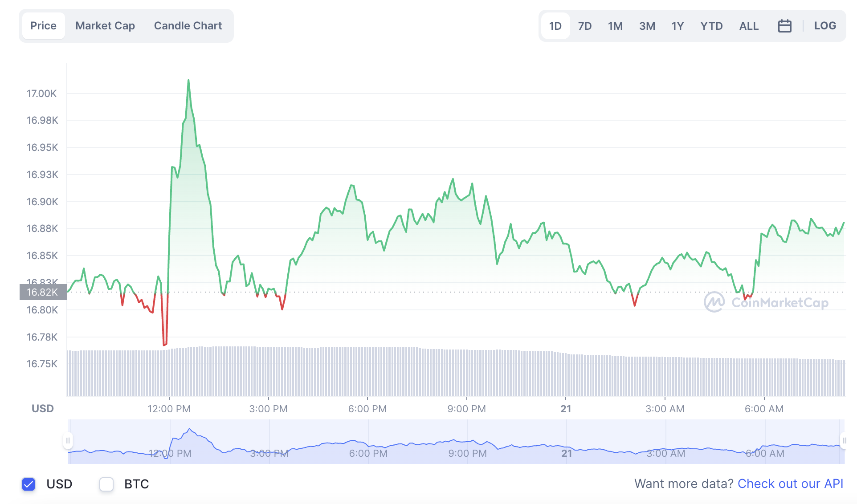
Task: Click the price peak near 12:00 PM
Action: (x=188, y=81)
